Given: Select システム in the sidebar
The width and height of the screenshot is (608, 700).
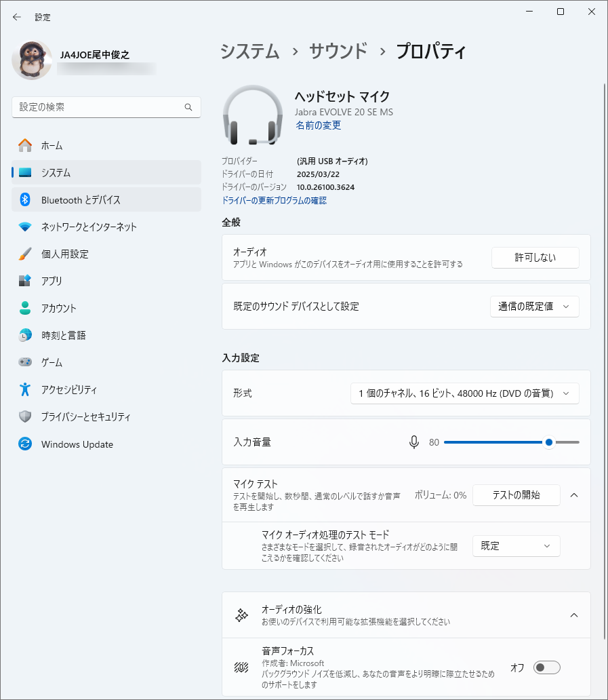Looking at the screenshot, I should 106,173.
